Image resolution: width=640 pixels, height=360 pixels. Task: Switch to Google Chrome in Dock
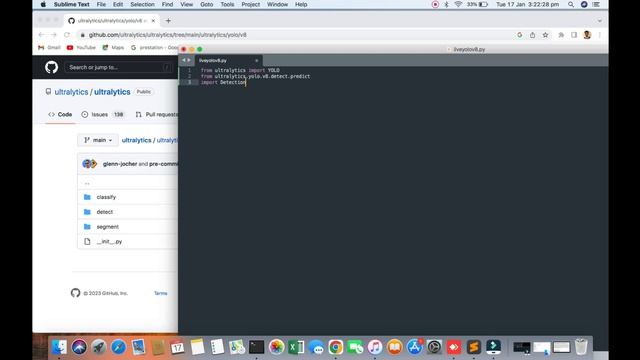(336, 347)
